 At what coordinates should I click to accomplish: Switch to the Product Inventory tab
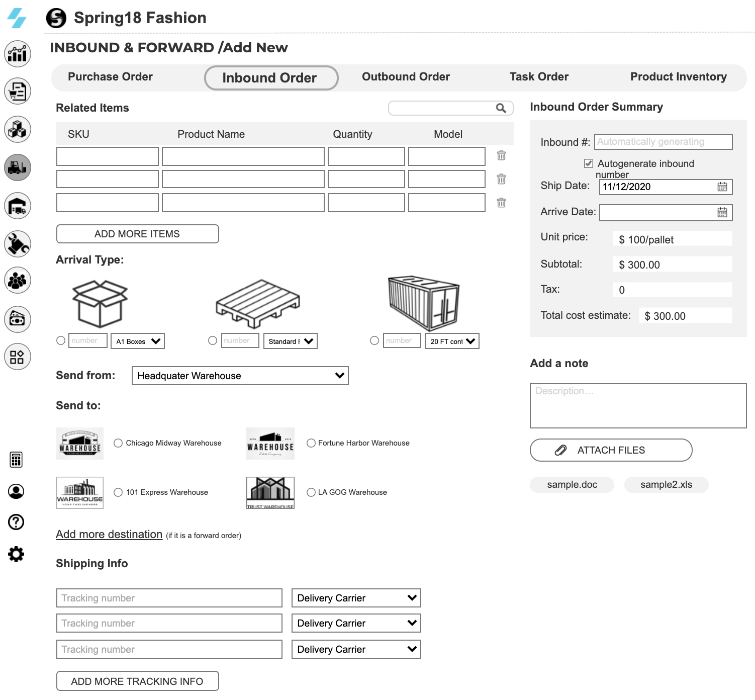[x=678, y=77]
